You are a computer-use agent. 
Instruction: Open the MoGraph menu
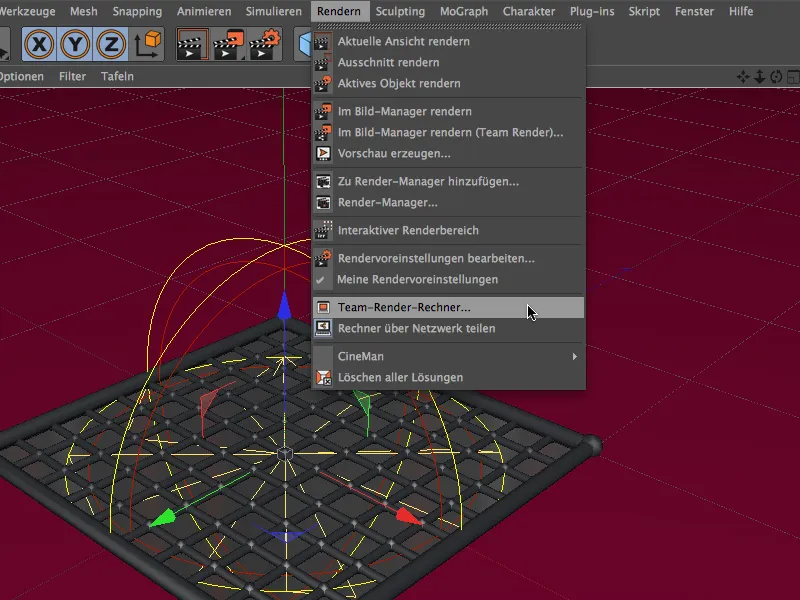pos(464,11)
